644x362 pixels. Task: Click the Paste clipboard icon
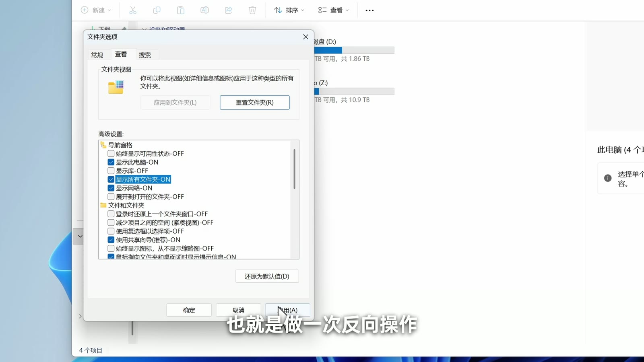181,10
